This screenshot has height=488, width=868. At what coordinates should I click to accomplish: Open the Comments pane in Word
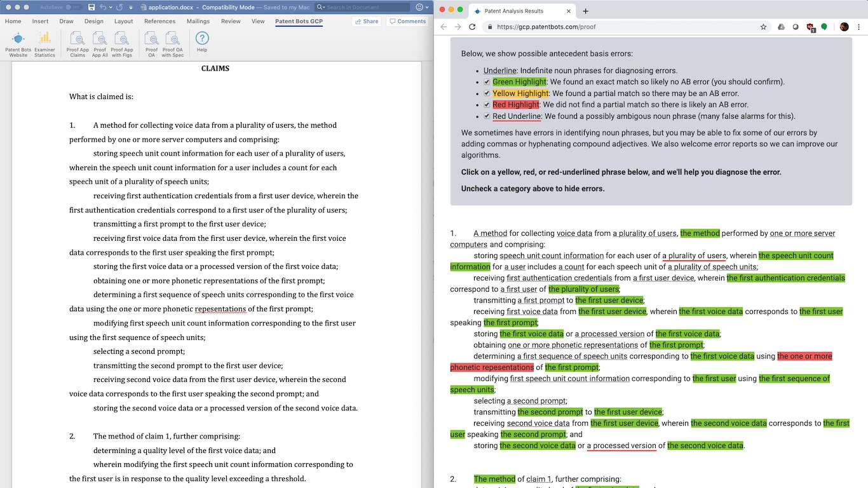[x=407, y=21]
